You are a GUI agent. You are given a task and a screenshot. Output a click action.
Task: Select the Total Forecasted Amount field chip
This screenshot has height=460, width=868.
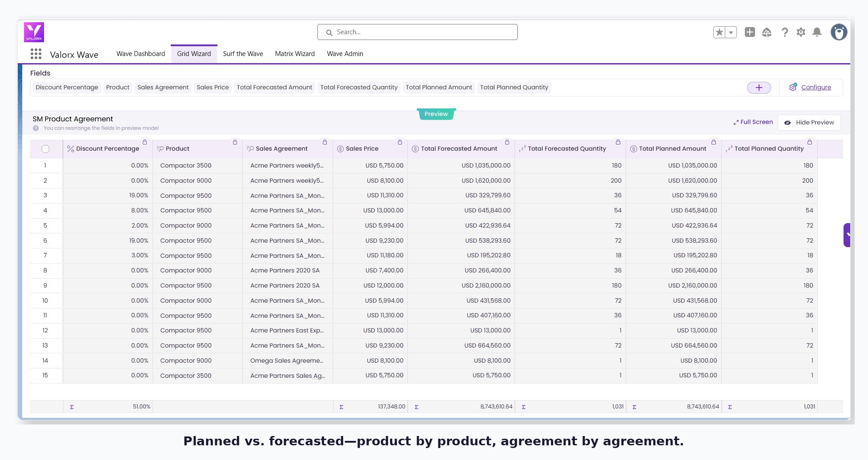pos(274,88)
